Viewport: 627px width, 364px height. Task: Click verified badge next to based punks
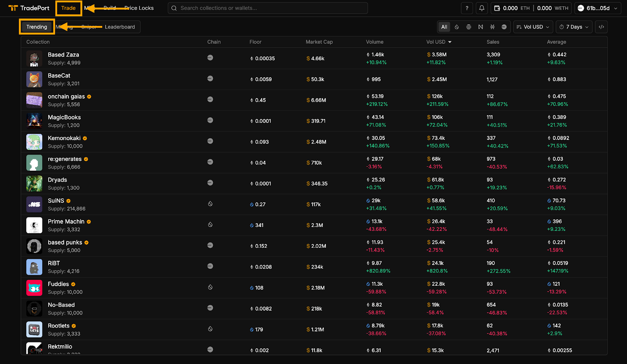tap(86, 243)
